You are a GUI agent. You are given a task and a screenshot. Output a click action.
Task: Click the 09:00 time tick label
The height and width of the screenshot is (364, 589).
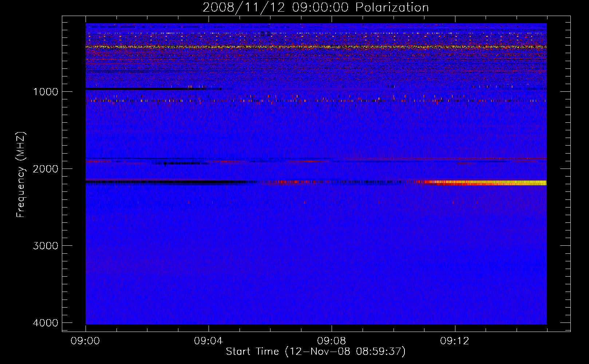(x=86, y=341)
